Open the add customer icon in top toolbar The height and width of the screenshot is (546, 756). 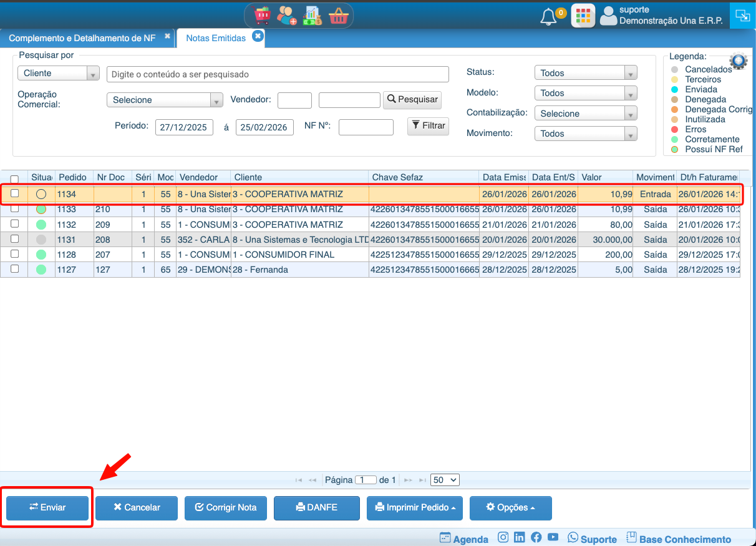click(x=287, y=16)
